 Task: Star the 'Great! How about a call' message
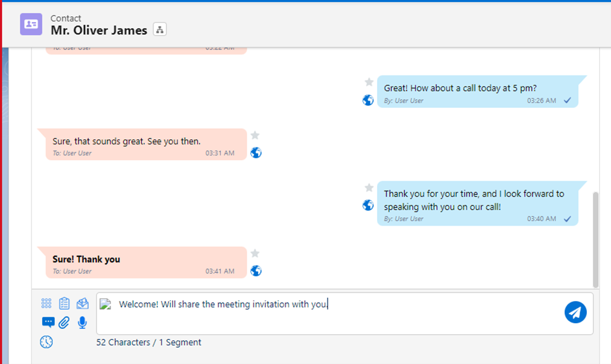click(369, 82)
